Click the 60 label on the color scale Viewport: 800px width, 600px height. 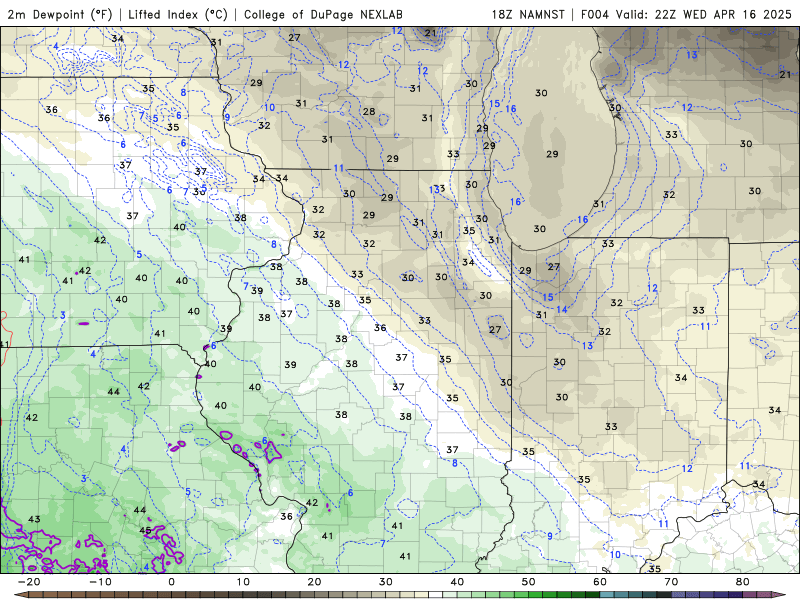[x=600, y=582]
